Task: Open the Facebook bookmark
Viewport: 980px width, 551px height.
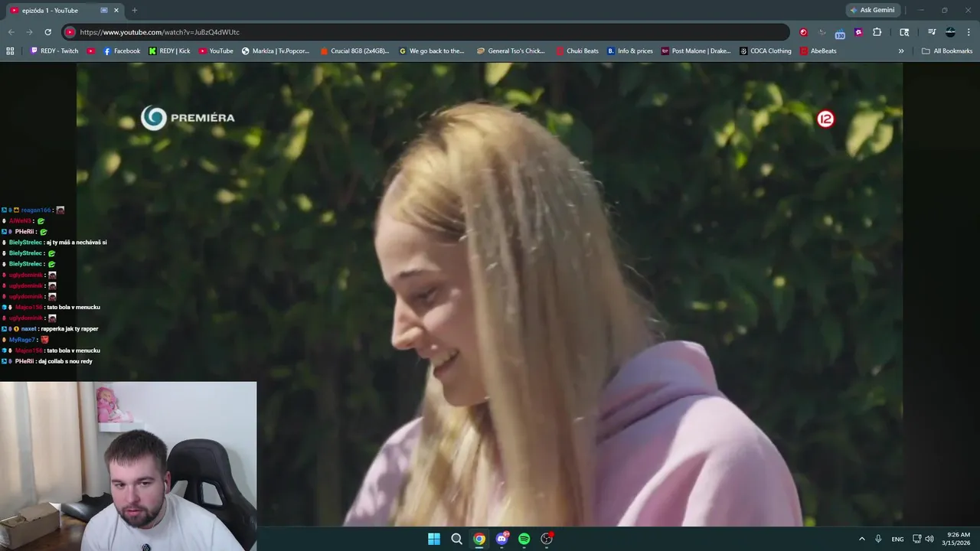Action: coord(122,51)
